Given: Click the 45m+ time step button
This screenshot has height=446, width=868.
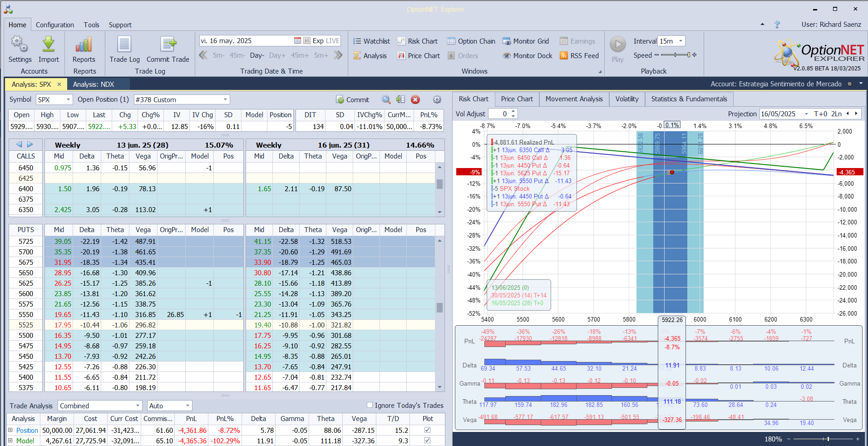Looking at the screenshot, I should [x=300, y=55].
